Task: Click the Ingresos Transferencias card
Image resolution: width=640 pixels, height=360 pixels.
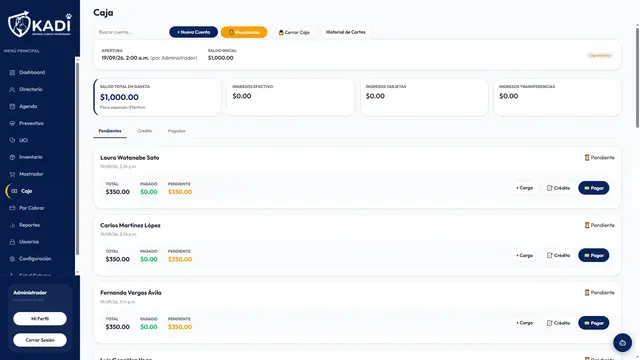Action: tap(558, 97)
